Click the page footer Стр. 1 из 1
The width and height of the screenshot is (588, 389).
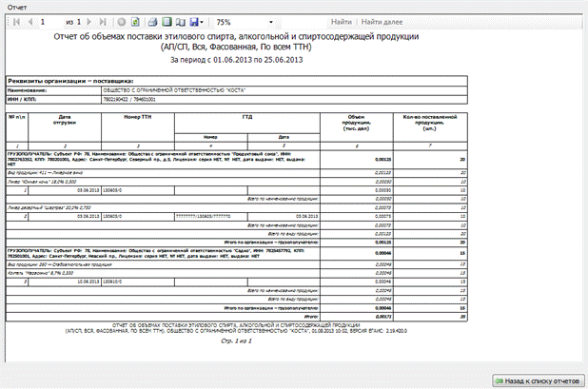click(x=236, y=341)
